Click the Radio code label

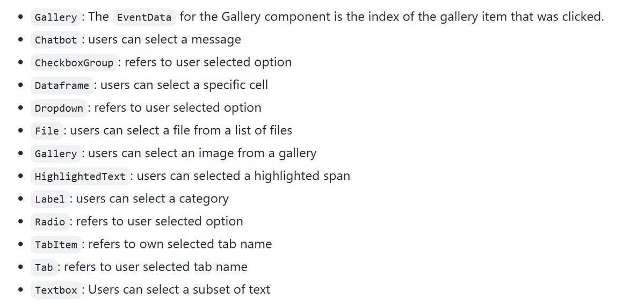[50, 222]
